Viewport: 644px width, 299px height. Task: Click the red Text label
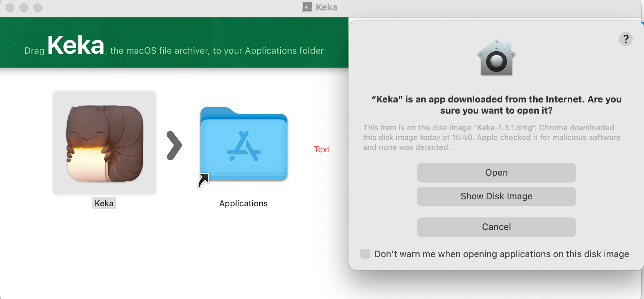point(322,149)
